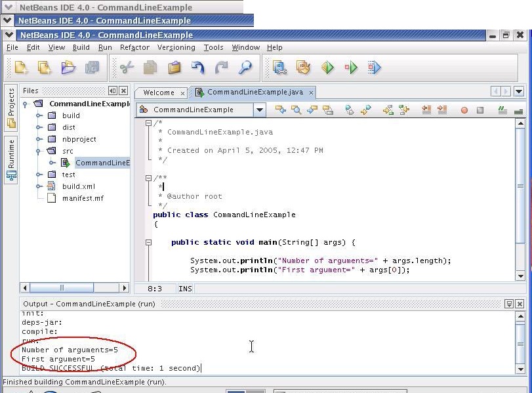This screenshot has width=532, height=393.
Task: Close the Welcome tab
Action: point(182,93)
